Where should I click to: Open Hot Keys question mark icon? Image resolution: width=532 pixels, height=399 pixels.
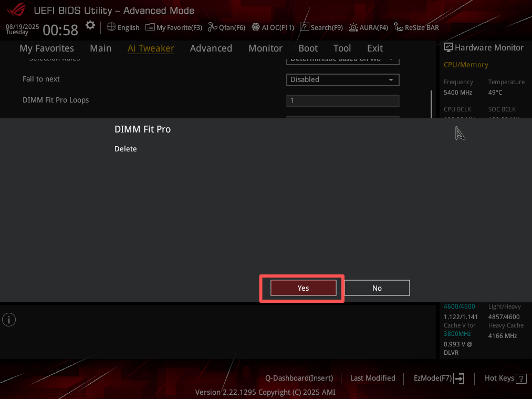pyautogui.click(x=521, y=378)
